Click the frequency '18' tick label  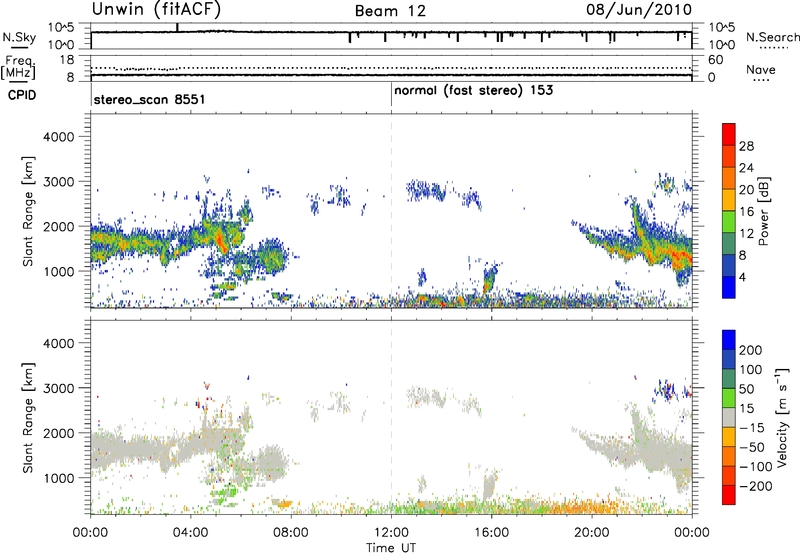[67, 60]
